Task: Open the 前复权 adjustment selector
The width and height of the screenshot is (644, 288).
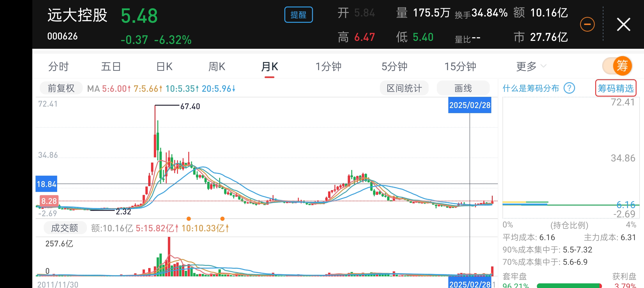Action: (61, 88)
